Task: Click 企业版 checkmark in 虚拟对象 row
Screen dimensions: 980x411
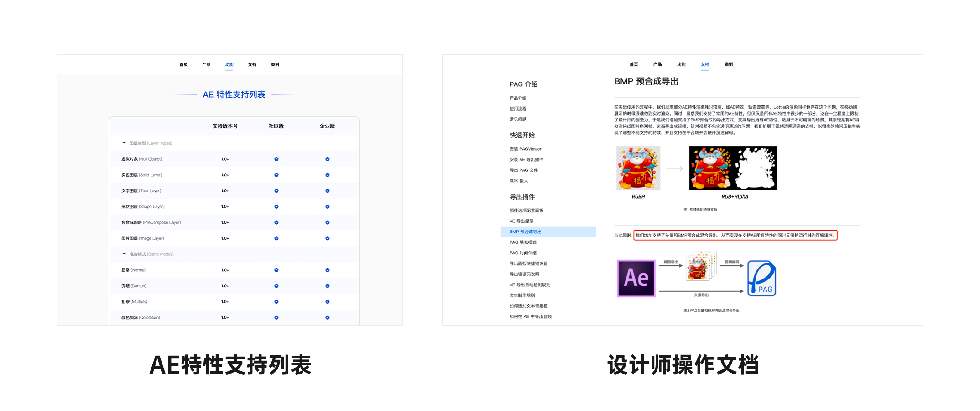Action: pos(328,159)
